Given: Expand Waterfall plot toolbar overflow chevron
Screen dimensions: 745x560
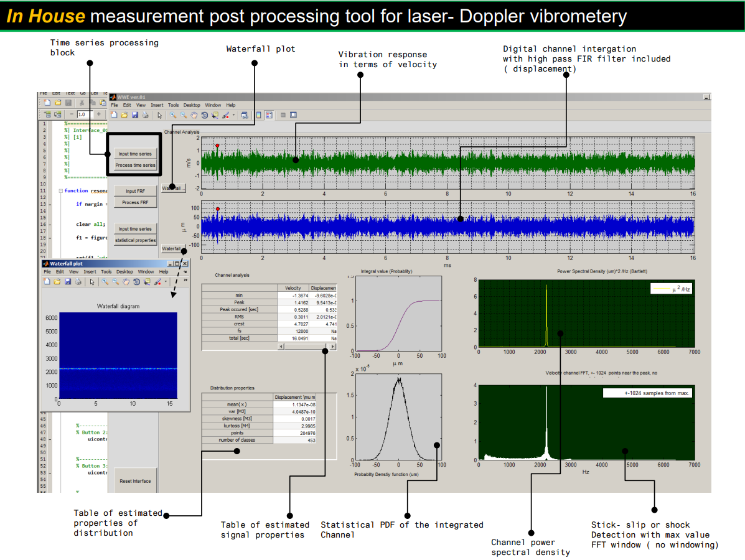Looking at the screenshot, I should 185,280.
